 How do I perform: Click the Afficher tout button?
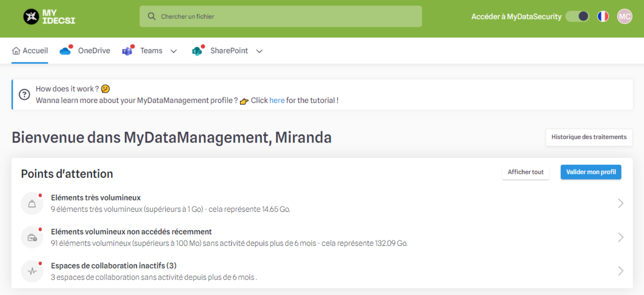click(526, 172)
